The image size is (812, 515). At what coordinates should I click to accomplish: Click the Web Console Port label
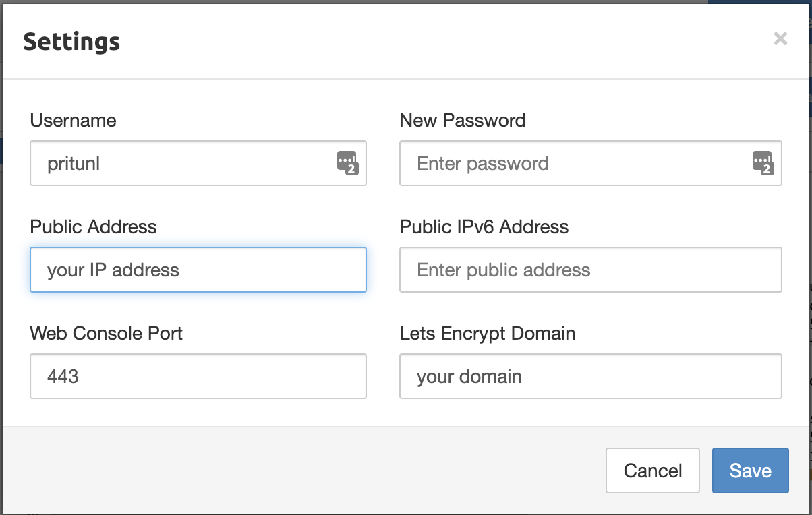[106, 334]
